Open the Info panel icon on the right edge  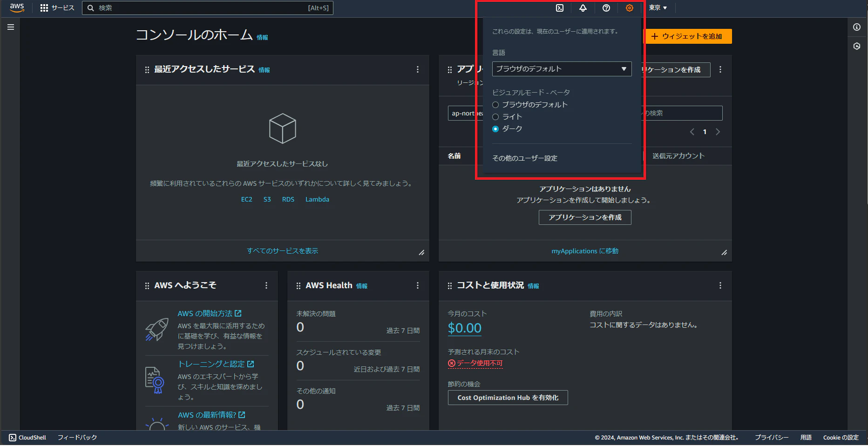(x=857, y=27)
